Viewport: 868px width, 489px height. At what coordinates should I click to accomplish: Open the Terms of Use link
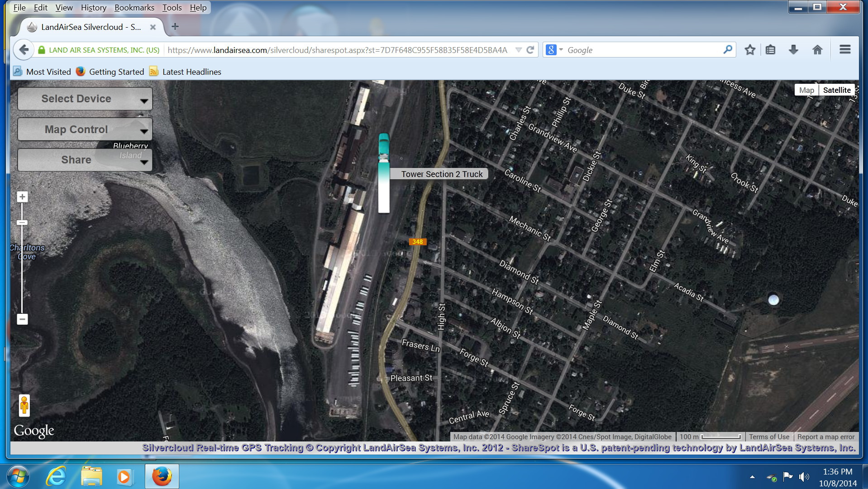[768, 437]
